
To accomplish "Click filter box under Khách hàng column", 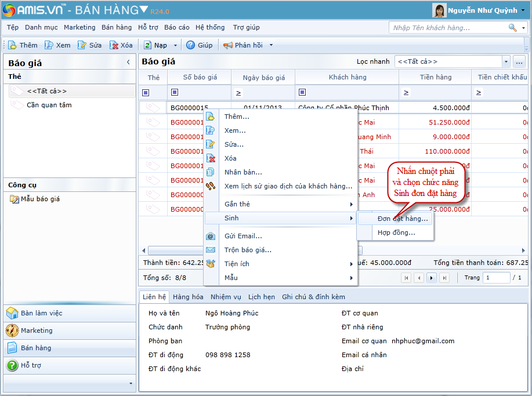I will (x=347, y=92).
